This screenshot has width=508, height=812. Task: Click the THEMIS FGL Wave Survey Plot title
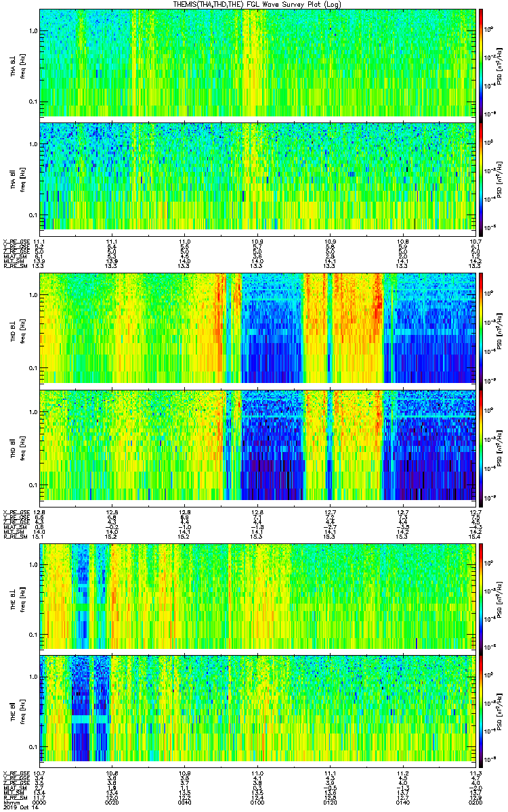point(258,4)
